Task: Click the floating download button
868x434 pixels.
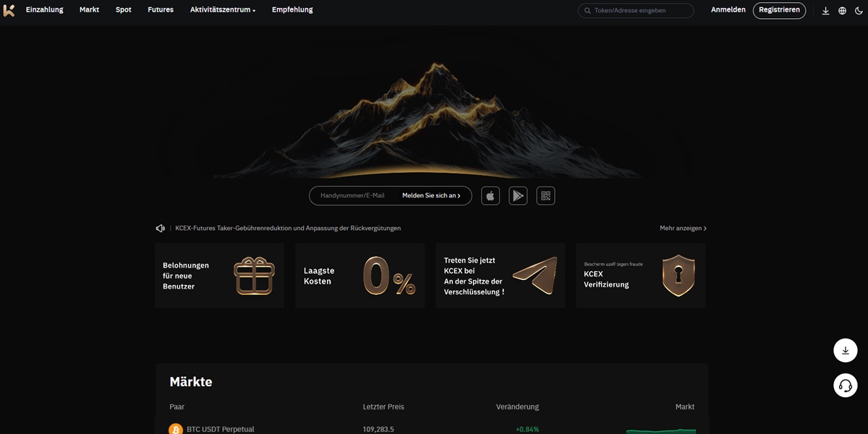Action: click(x=845, y=350)
